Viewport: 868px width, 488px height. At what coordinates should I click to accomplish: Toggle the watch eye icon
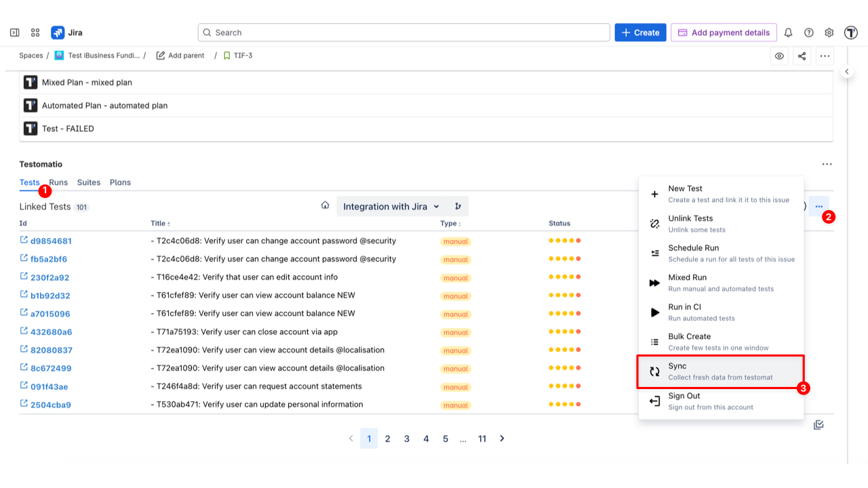coord(779,56)
